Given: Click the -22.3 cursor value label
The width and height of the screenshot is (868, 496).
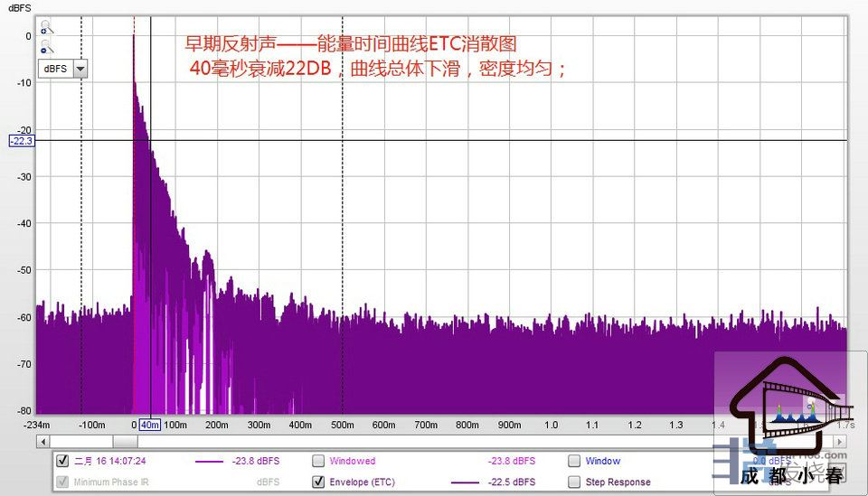Looking at the screenshot, I should pos(21,141).
